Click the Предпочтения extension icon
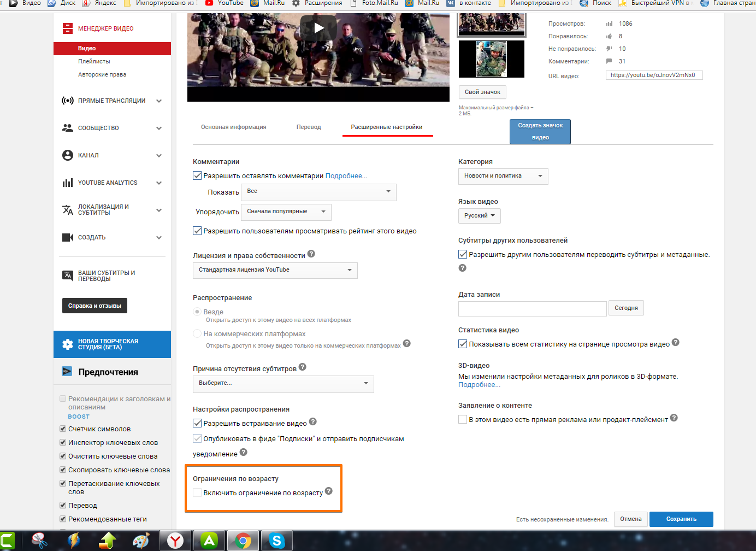 click(x=67, y=371)
